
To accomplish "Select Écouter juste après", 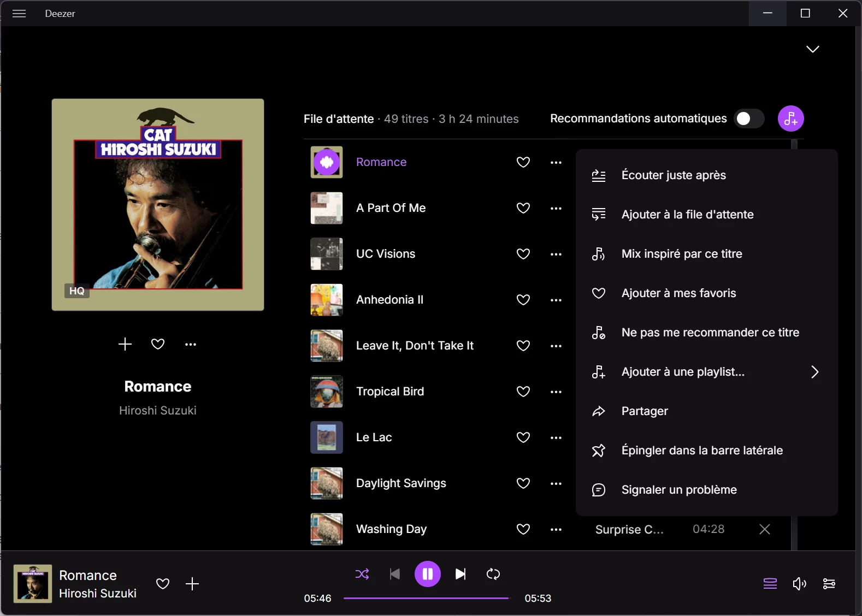I will pyautogui.click(x=706, y=175).
